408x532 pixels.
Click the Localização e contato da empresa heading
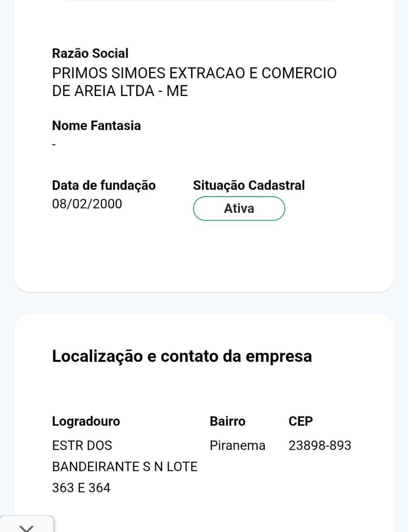coord(182,356)
